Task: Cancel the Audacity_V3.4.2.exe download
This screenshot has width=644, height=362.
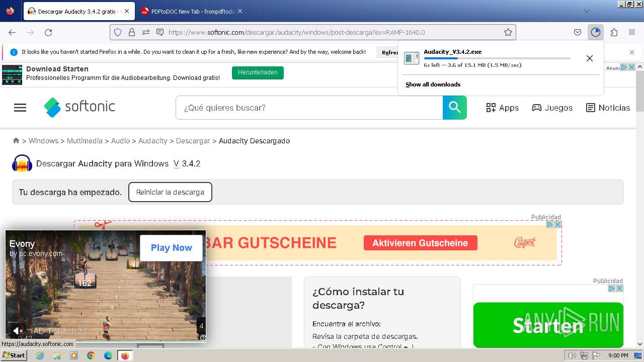Action: [x=590, y=58]
